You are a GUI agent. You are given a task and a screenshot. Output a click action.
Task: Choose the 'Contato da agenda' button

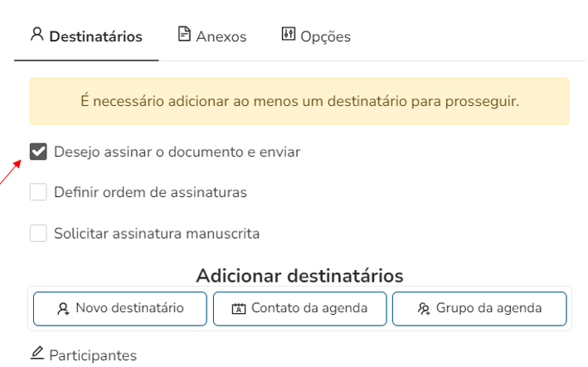point(299,309)
